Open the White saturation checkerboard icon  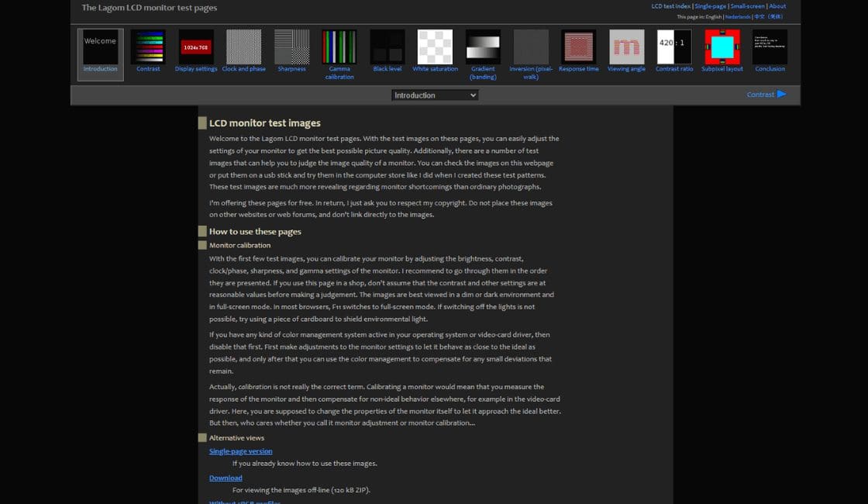coord(435,47)
